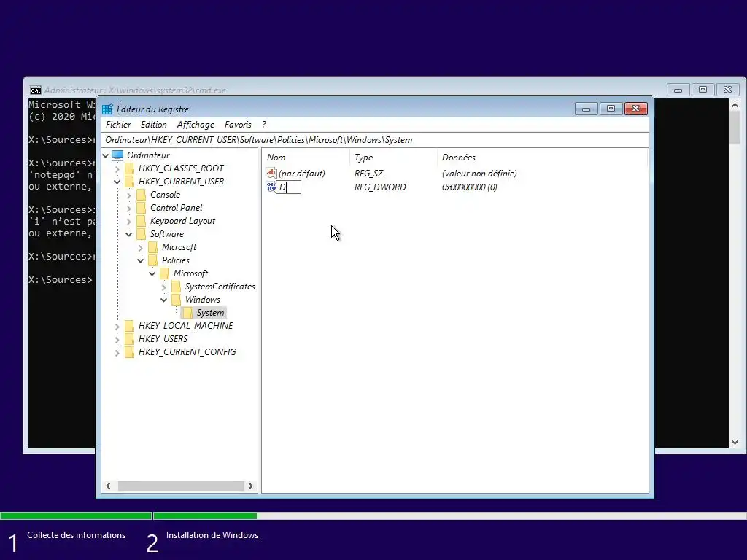
Task: Select the Console tree entry
Action: pyautogui.click(x=165, y=195)
